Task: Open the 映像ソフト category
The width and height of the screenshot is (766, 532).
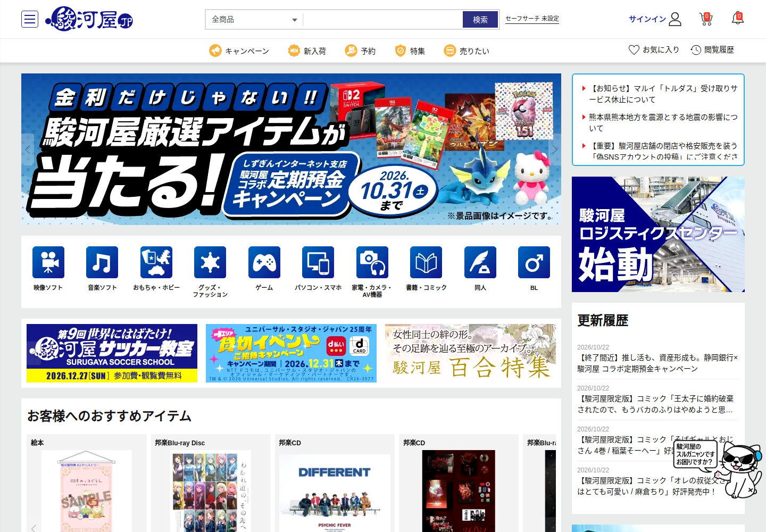Action: point(48,269)
